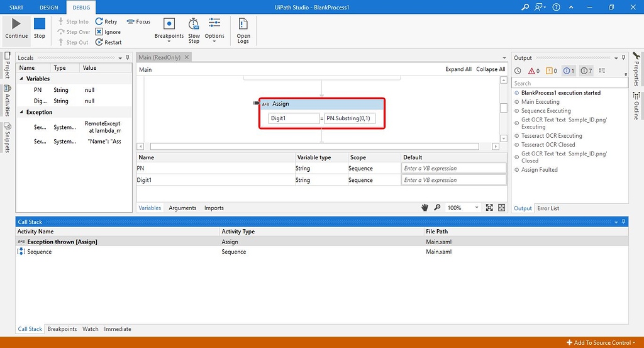The image size is (644, 348).
Task: Switch to the DESIGN ribbon tab
Action: point(49,8)
